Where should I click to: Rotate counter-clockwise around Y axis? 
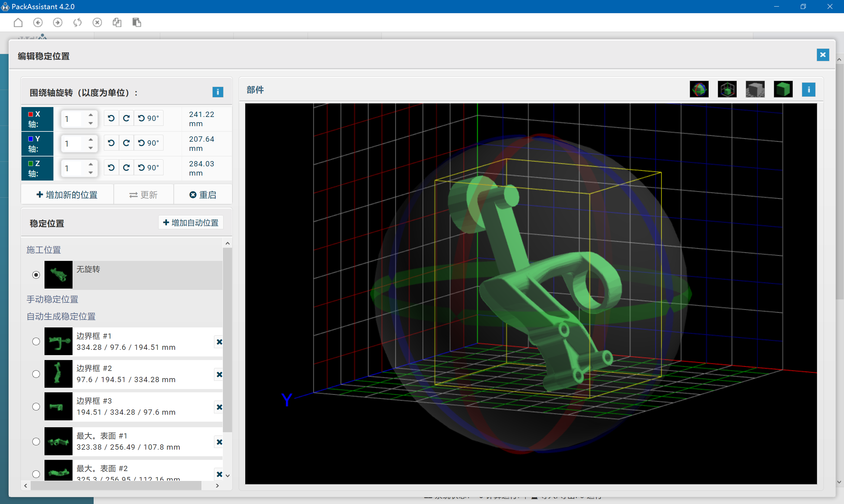coord(111,143)
